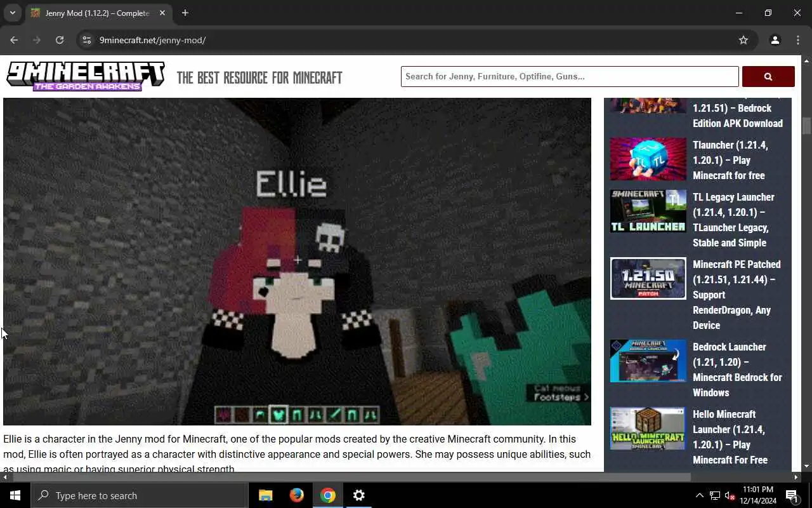
Task: Click the browser back arrow
Action: (x=14, y=40)
